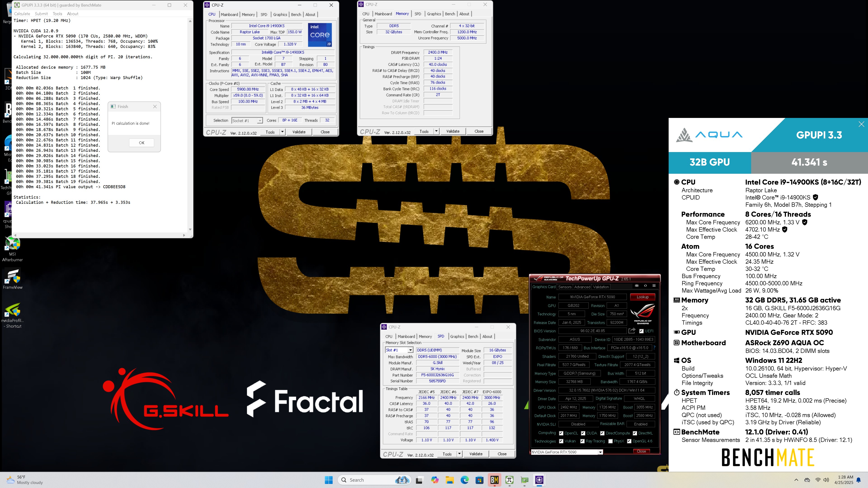Screen dimensions: 868x488
Task: Click the Lookup button in GPU-Z
Action: 642,297
